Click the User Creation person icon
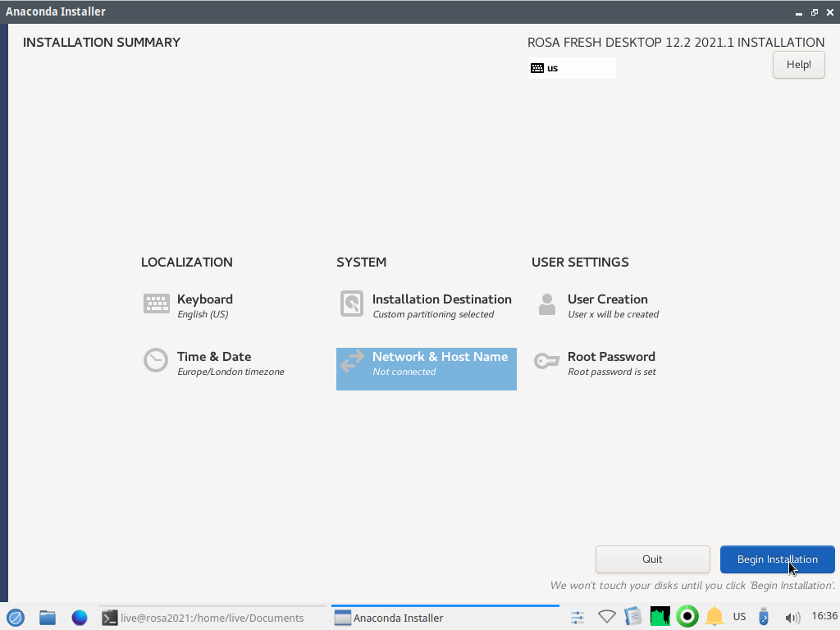This screenshot has width=840, height=630. [546, 304]
